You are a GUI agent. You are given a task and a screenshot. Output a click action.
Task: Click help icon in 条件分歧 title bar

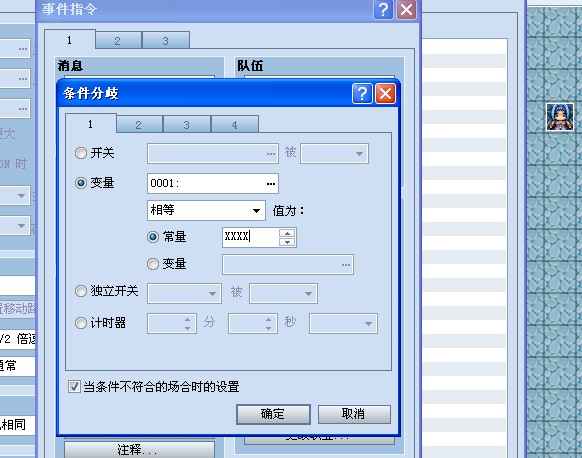pyautogui.click(x=362, y=94)
